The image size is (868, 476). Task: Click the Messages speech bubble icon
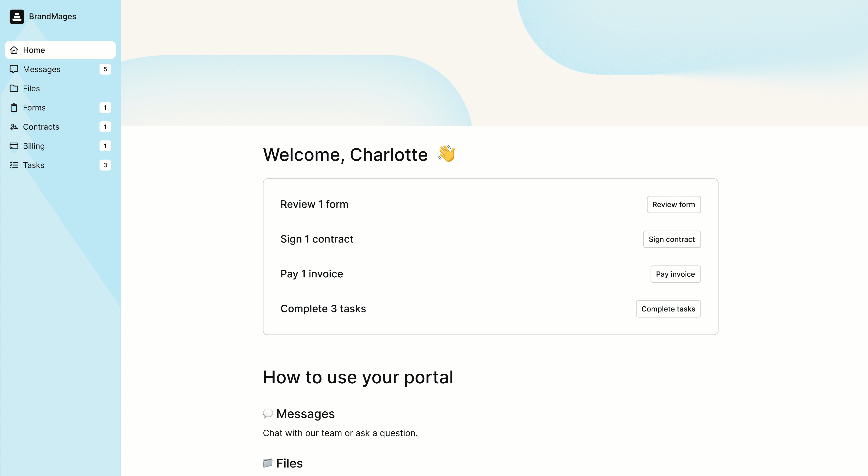tap(14, 69)
